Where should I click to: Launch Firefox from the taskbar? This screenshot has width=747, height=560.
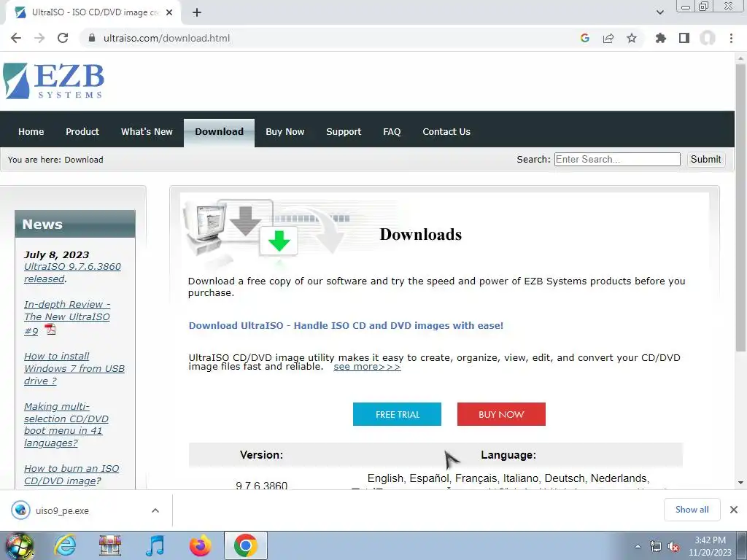[200, 545]
